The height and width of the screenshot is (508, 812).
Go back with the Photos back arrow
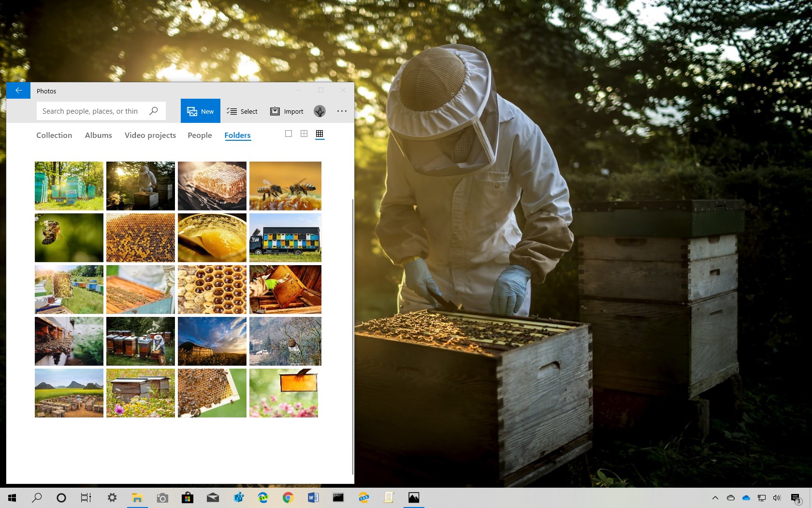(18, 90)
